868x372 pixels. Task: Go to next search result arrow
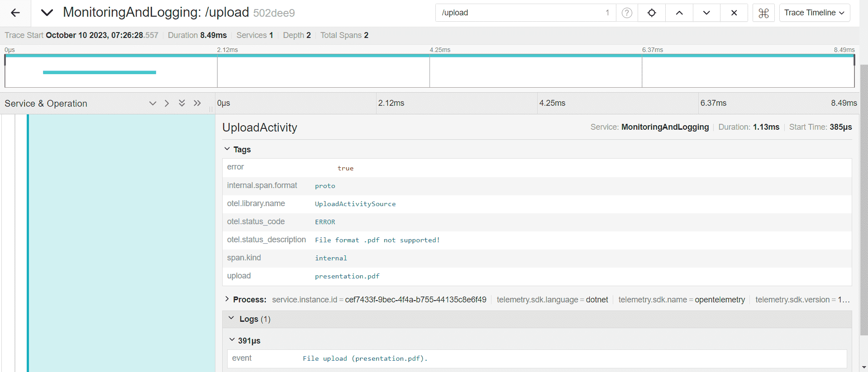coord(706,13)
